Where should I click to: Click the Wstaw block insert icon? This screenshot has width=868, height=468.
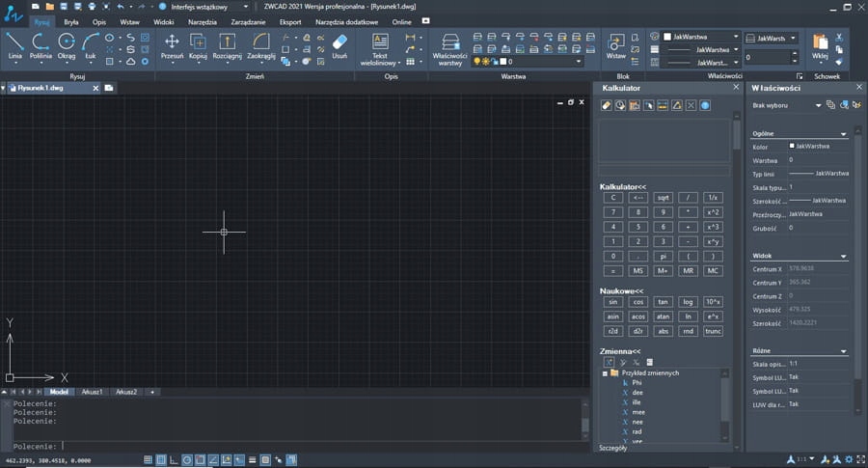[x=615, y=43]
